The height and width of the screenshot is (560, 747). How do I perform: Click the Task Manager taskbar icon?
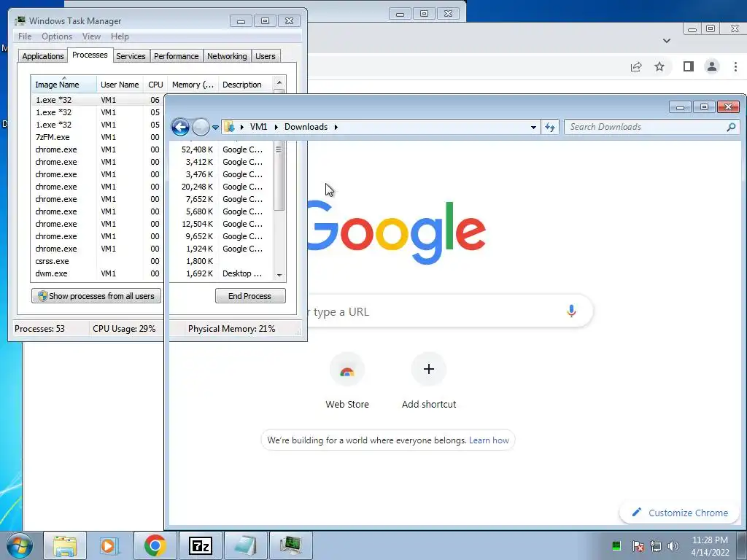point(290,545)
